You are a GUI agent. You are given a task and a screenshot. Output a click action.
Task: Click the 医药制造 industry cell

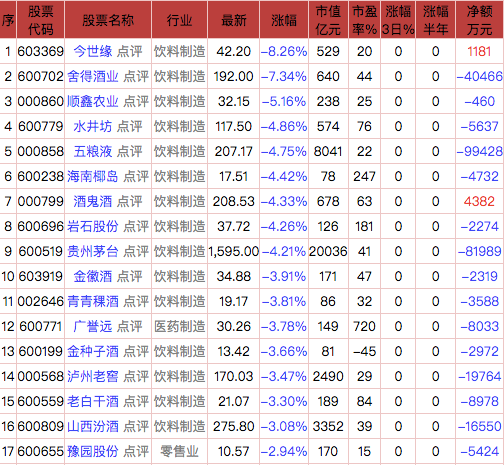tap(179, 326)
